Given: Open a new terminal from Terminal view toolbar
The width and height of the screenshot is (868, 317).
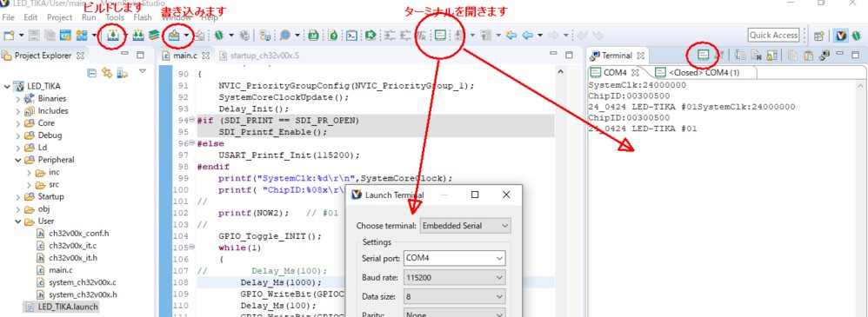Looking at the screenshot, I should (x=703, y=55).
